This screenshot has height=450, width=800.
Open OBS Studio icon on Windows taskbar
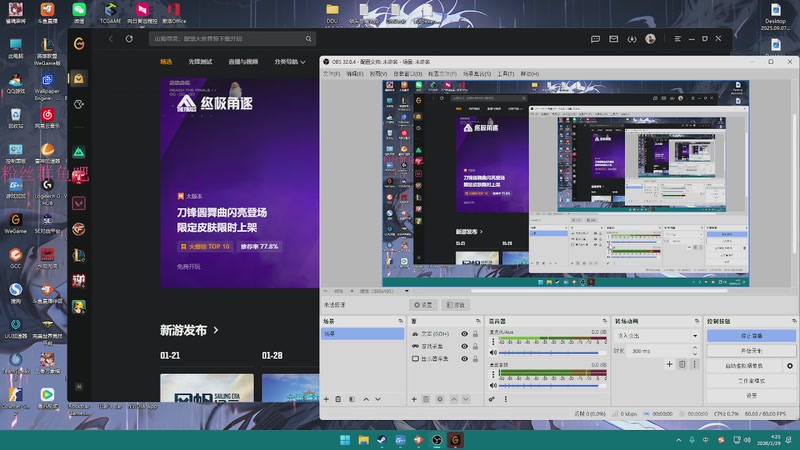point(437,440)
